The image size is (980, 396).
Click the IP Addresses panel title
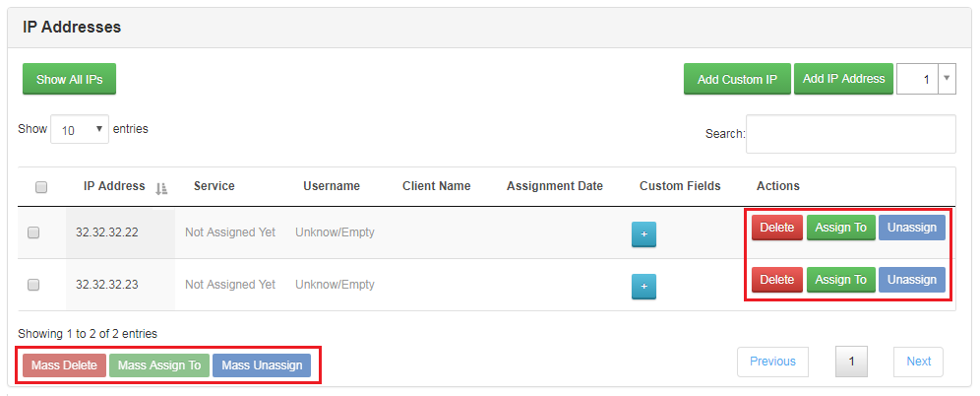click(72, 27)
